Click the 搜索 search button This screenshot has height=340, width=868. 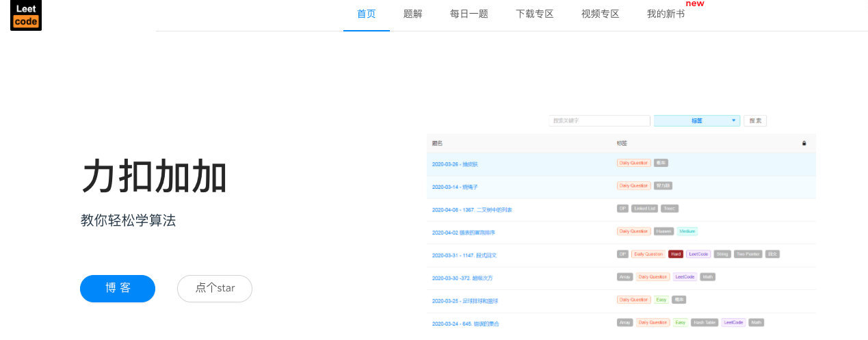tap(755, 120)
